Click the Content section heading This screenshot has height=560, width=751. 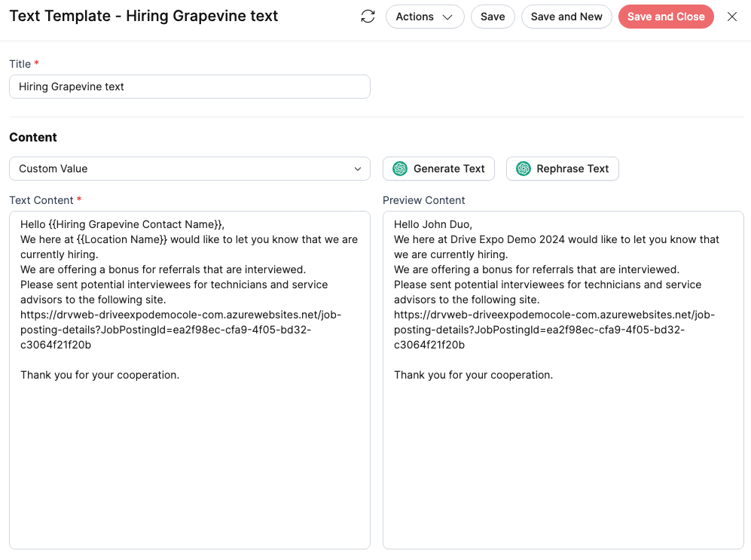(x=33, y=138)
